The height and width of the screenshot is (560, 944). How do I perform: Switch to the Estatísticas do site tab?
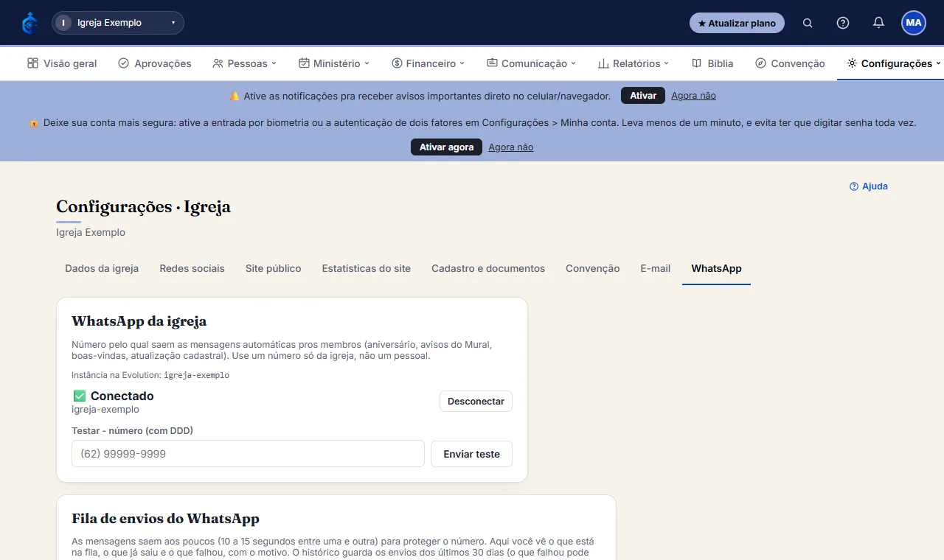click(x=366, y=268)
